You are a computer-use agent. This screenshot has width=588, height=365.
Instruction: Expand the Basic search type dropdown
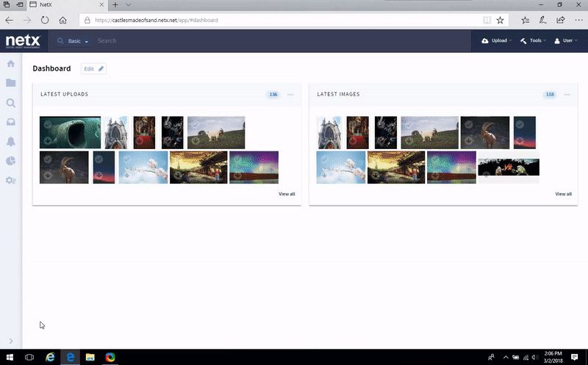coord(77,41)
